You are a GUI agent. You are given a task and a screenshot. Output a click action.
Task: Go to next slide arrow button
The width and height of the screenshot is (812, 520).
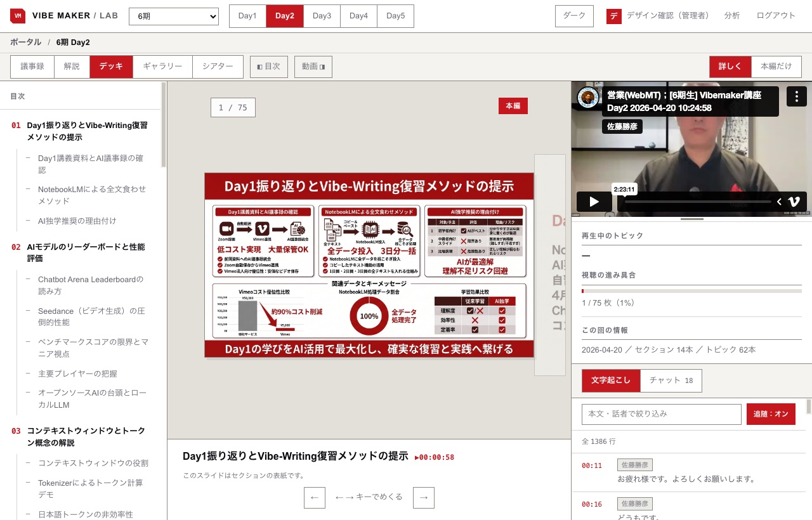(x=424, y=497)
